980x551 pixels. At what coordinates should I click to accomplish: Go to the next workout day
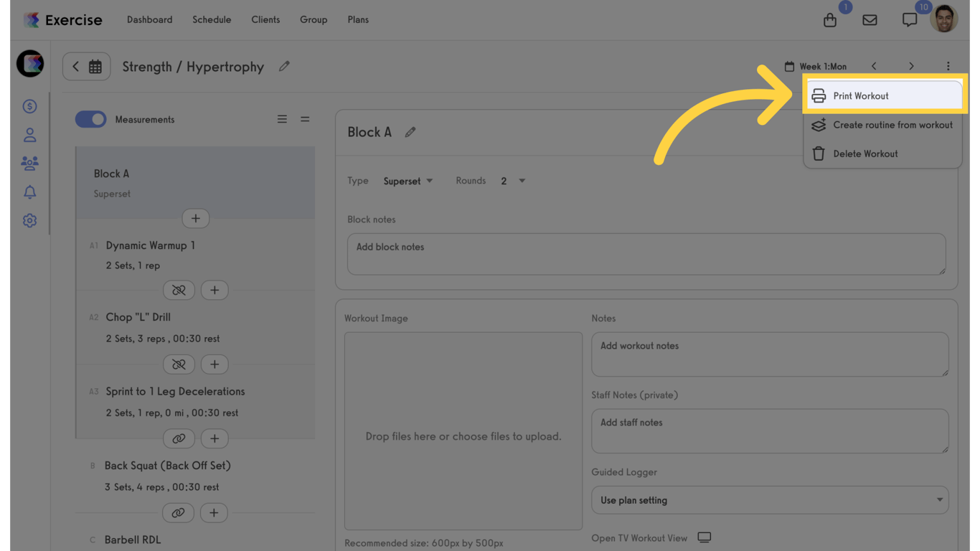(911, 66)
